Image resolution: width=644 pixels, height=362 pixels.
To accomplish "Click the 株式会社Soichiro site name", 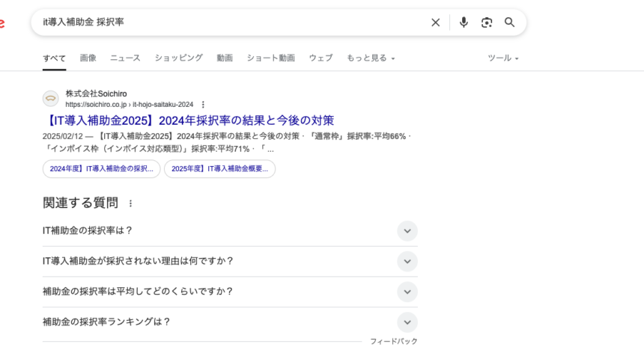I will point(96,93).
